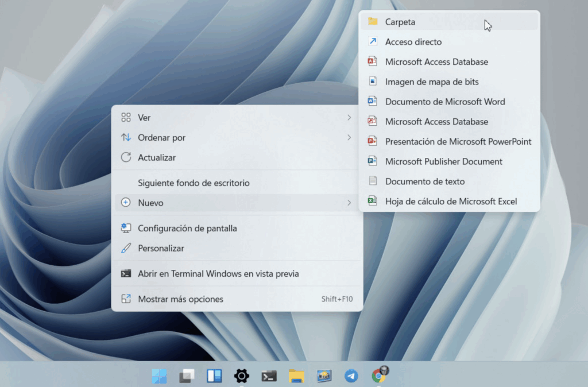This screenshot has height=387, width=588.
Task: Open File Explorer from the taskbar
Action: [296, 376]
